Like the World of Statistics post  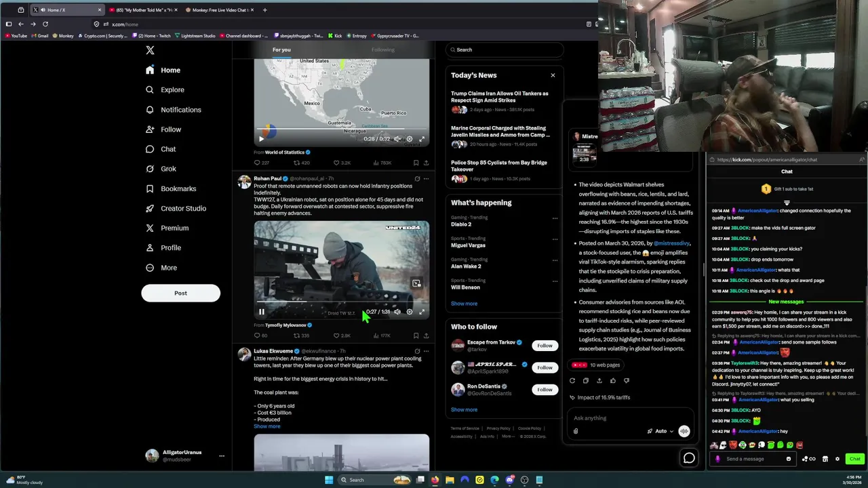coord(342,163)
